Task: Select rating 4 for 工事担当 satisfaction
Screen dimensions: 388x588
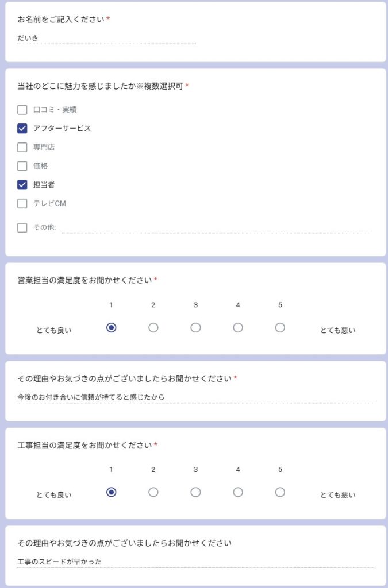Action: tap(238, 492)
